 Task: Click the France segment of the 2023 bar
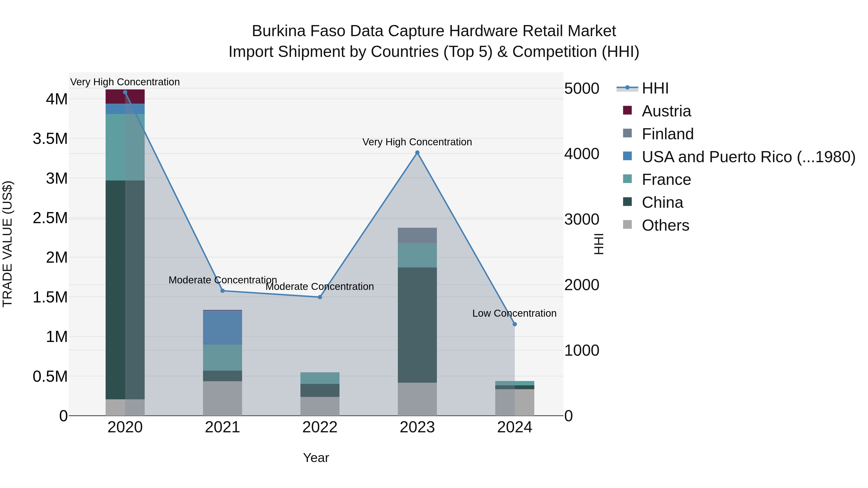[x=417, y=255]
